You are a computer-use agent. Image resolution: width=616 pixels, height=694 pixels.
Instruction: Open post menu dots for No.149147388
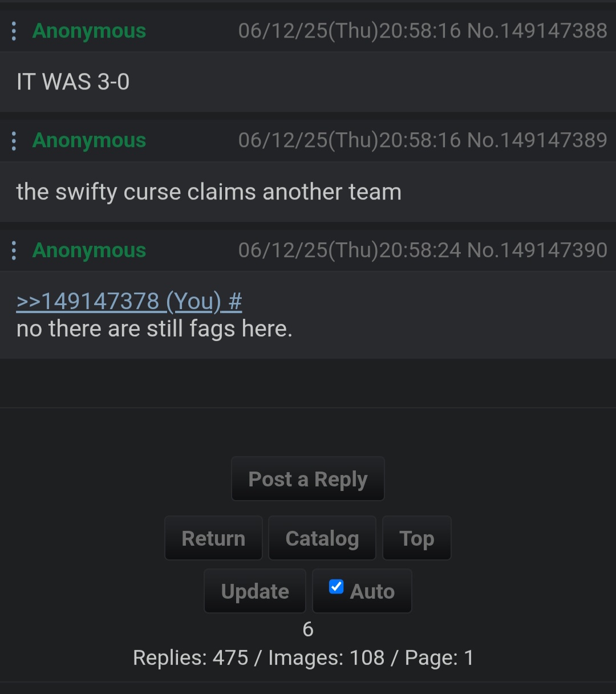tap(14, 31)
